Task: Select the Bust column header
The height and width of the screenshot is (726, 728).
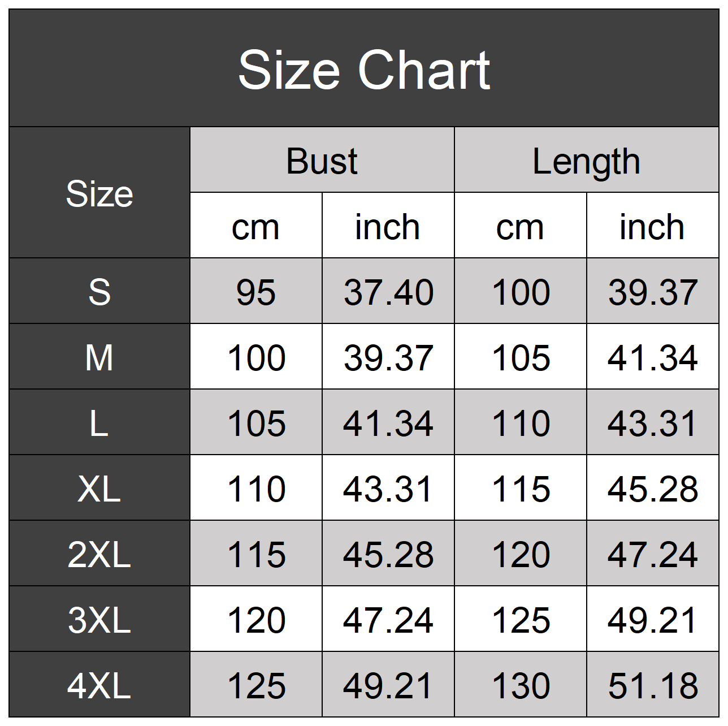Action: (322, 160)
